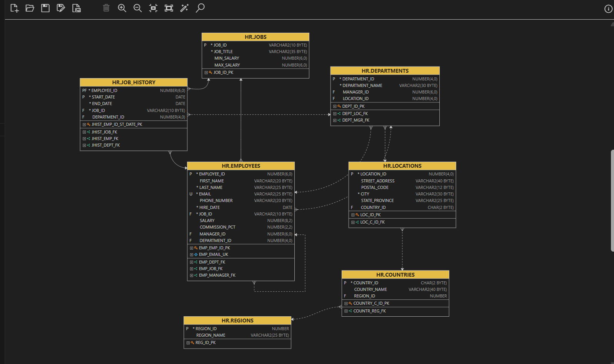Open a file with the folder icon
Viewport: 614px width, 364px height.
click(x=30, y=8)
